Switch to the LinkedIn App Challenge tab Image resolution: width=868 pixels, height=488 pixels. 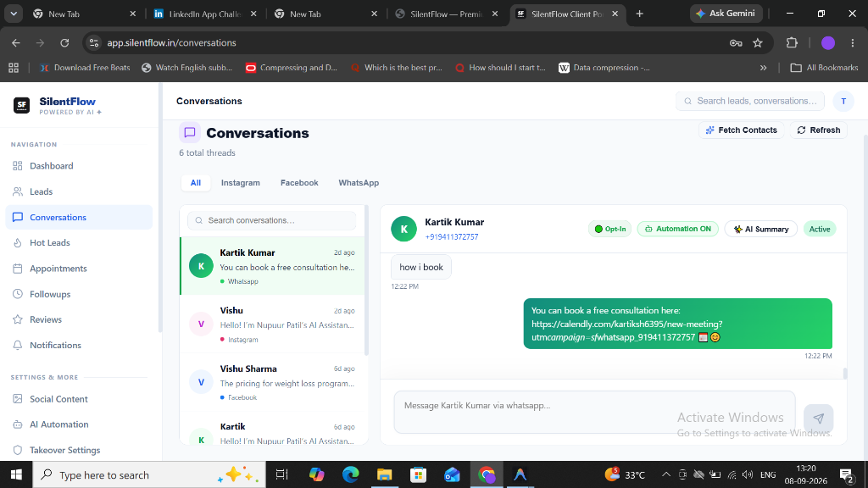click(205, 14)
